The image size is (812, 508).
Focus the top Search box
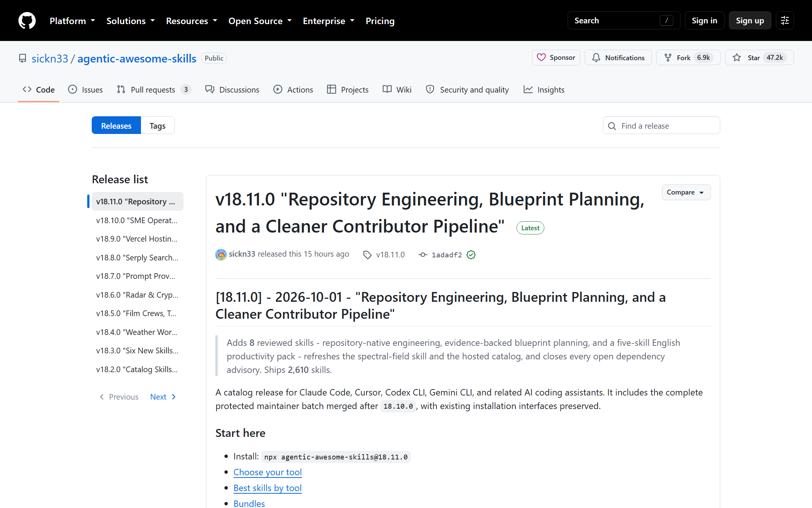point(624,20)
